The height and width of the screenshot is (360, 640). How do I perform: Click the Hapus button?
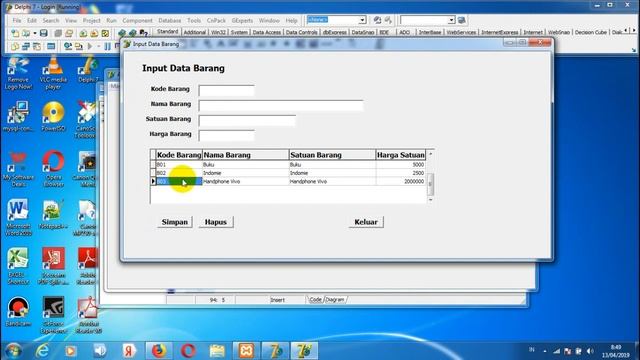pyautogui.click(x=216, y=222)
